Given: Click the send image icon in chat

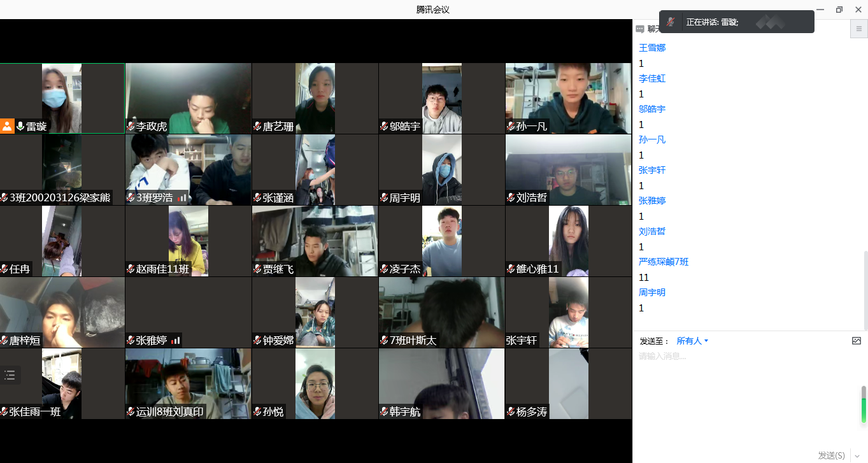Looking at the screenshot, I should [856, 341].
